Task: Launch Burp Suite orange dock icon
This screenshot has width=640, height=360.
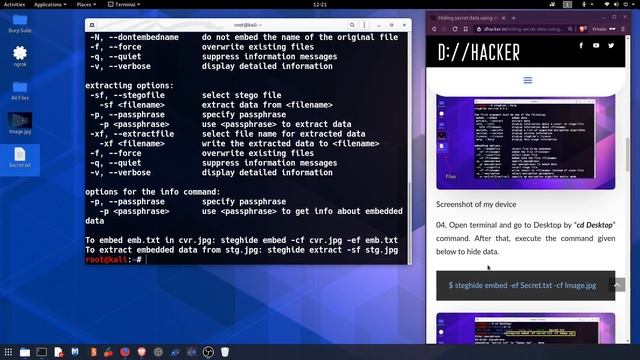Action: click(93, 352)
